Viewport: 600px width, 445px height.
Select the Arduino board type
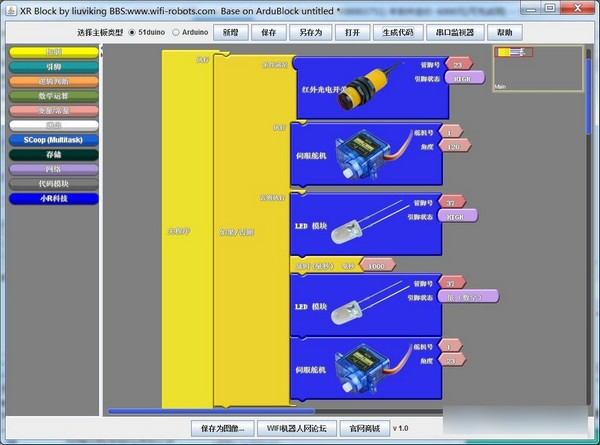(x=177, y=32)
